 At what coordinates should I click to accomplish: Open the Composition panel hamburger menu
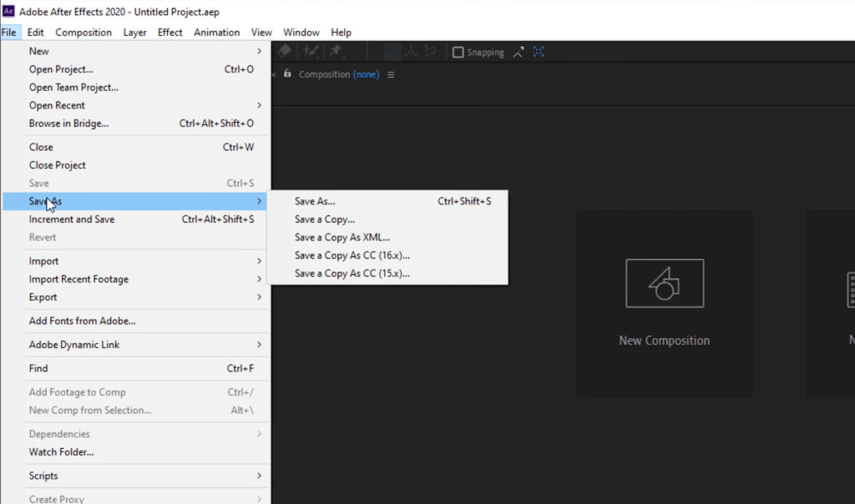[x=390, y=73]
